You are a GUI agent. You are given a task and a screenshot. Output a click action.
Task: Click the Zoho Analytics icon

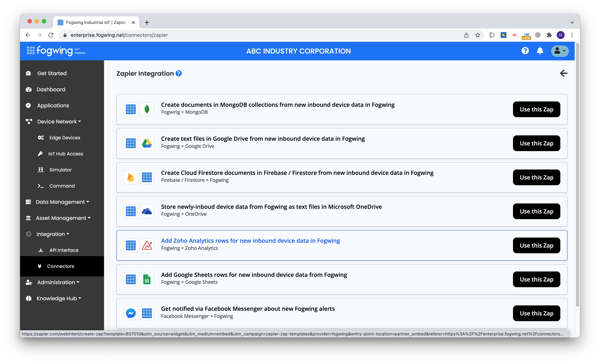(x=147, y=245)
